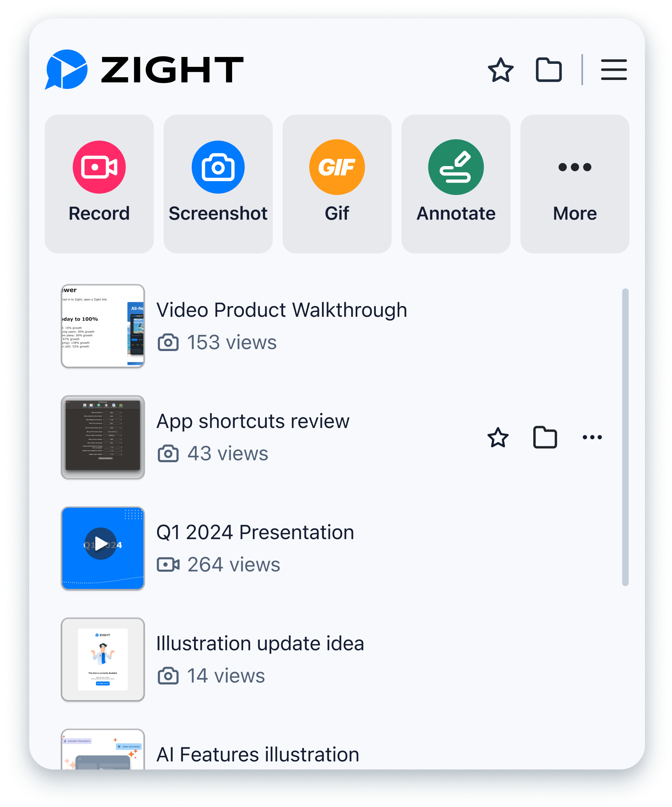672x807 pixels.
Task: Open Video Product Walkthrough title
Action: (x=282, y=310)
